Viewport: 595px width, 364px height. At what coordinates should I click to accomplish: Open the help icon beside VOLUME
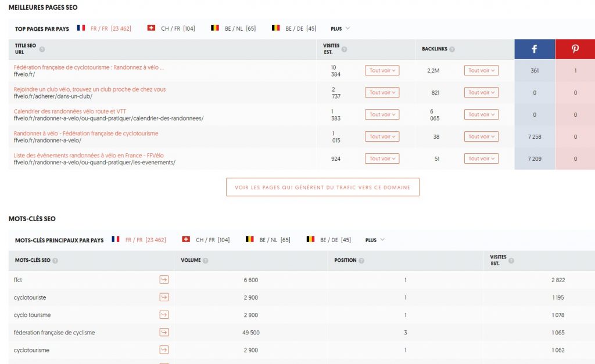tap(205, 261)
